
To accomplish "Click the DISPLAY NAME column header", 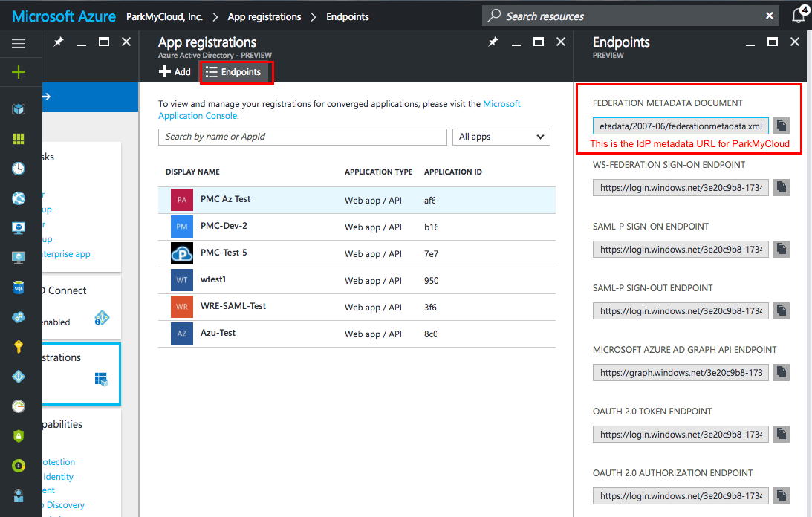I will (x=192, y=172).
